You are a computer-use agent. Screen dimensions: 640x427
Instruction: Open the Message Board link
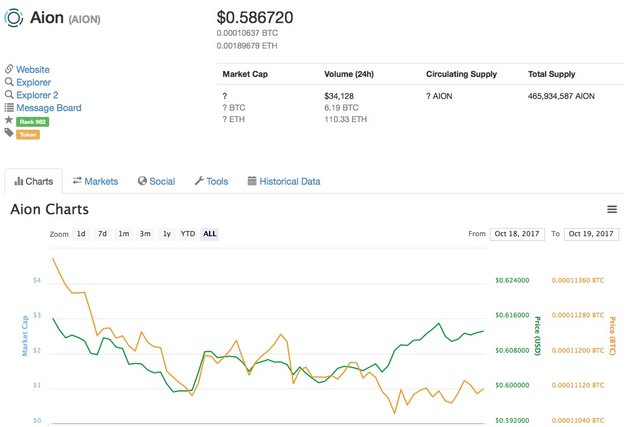point(49,108)
